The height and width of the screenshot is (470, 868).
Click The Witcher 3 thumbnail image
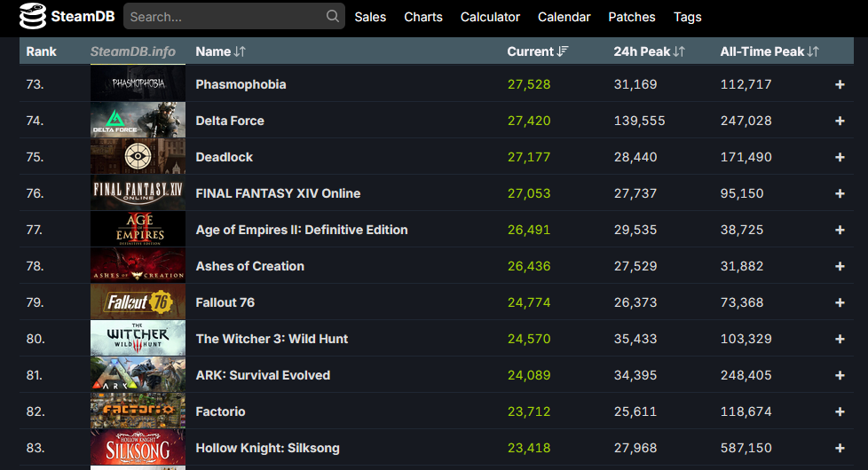138,339
